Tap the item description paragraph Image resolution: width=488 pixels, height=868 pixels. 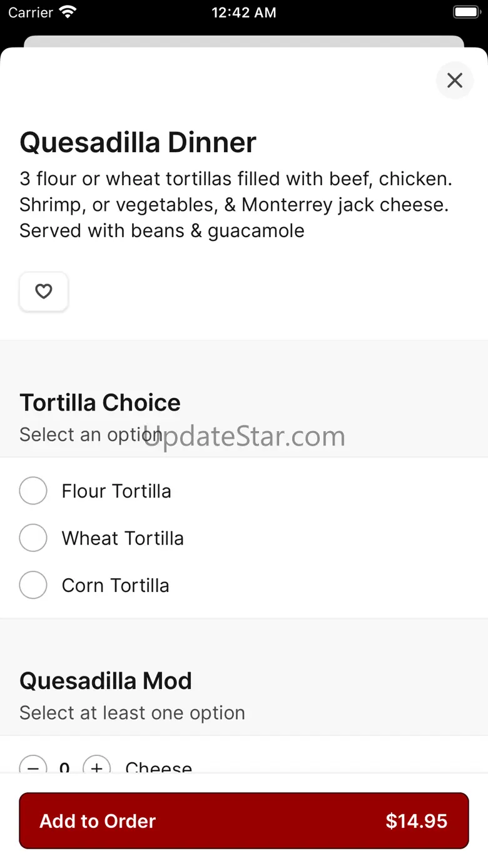235,205
